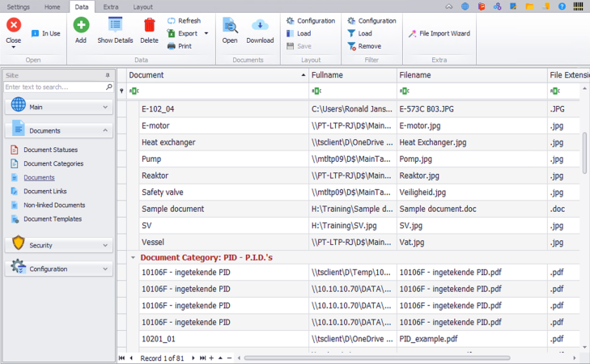
Task: Append a record with the navigator plus
Action: coord(211,358)
